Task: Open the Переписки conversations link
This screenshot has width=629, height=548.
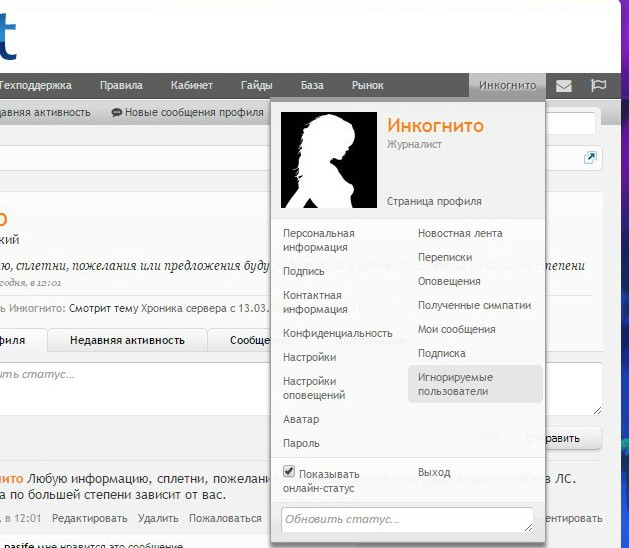Action: (444, 257)
